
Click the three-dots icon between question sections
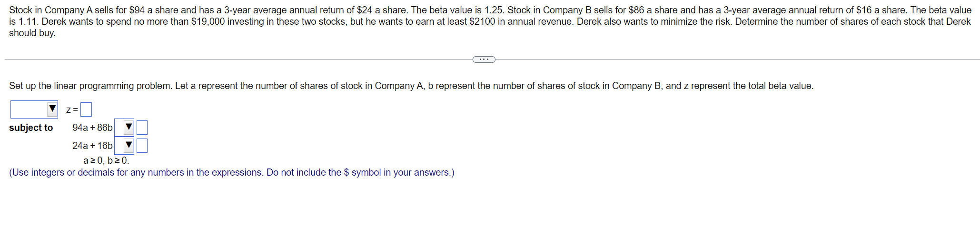click(484, 59)
